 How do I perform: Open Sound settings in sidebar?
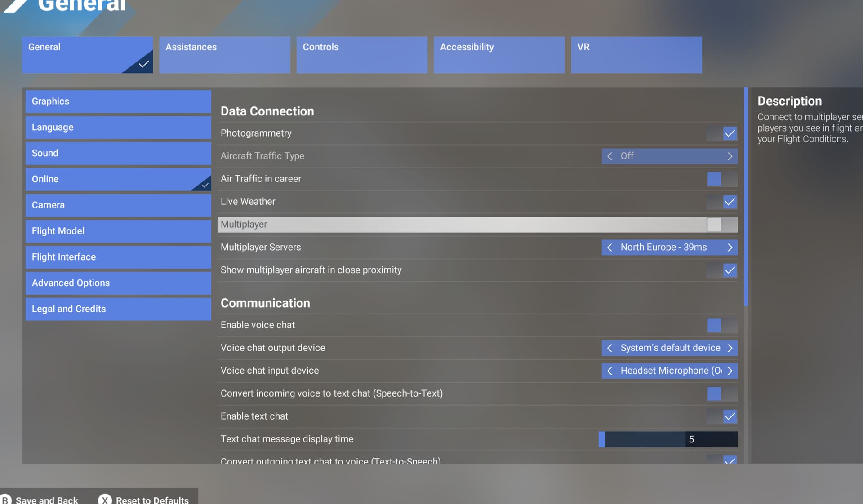118,153
